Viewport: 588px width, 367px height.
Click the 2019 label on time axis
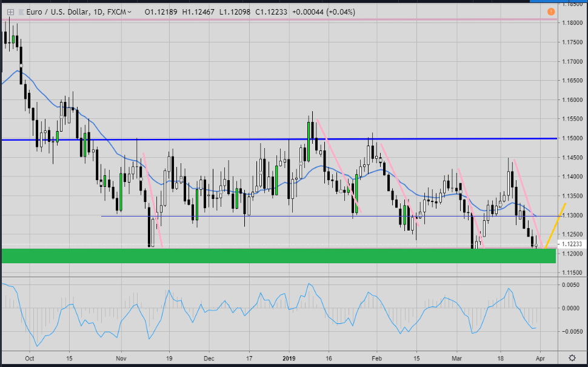[x=287, y=358]
